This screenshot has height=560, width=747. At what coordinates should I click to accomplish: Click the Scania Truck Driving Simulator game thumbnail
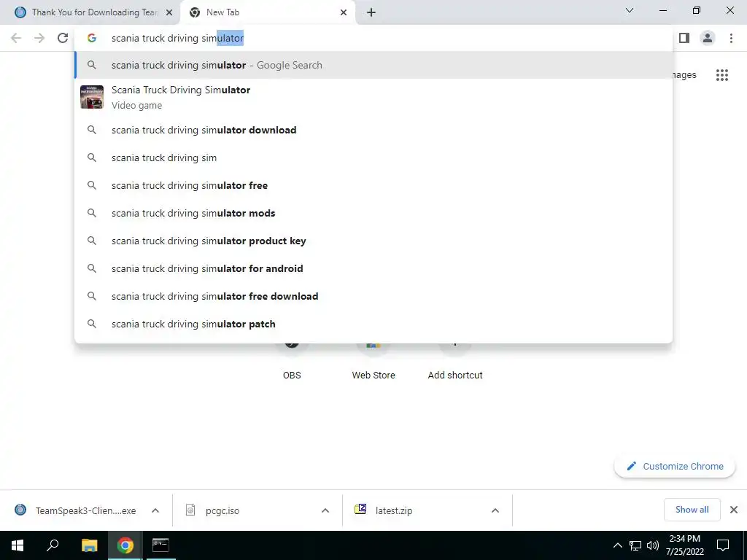(x=92, y=97)
